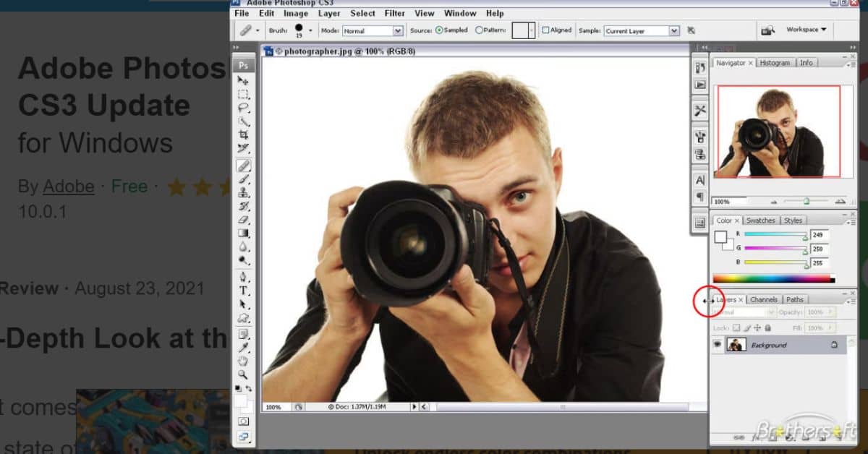Open the File menu
Viewport: 868px width, 454px height.
tap(242, 13)
